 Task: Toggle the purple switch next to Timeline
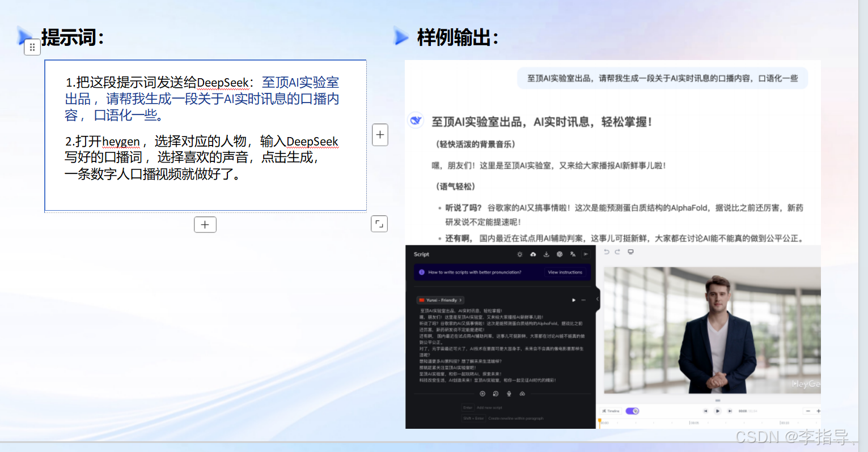tap(632, 411)
